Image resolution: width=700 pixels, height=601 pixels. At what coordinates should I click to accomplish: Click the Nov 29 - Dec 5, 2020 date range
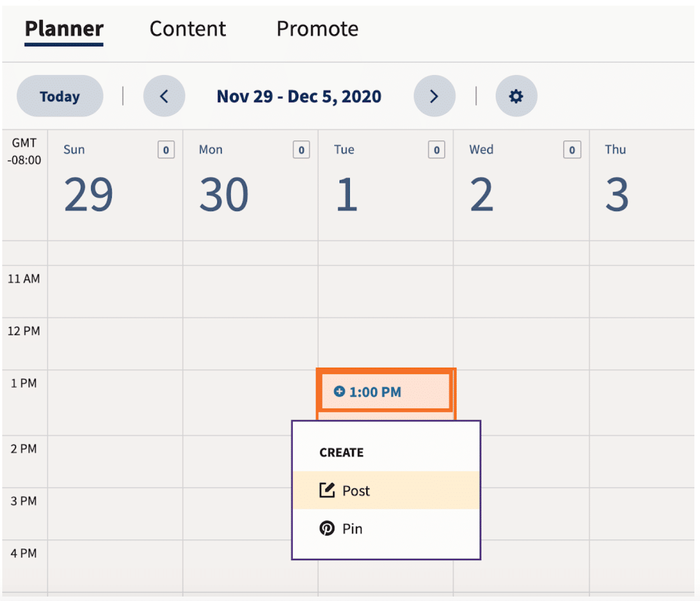(299, 96)
